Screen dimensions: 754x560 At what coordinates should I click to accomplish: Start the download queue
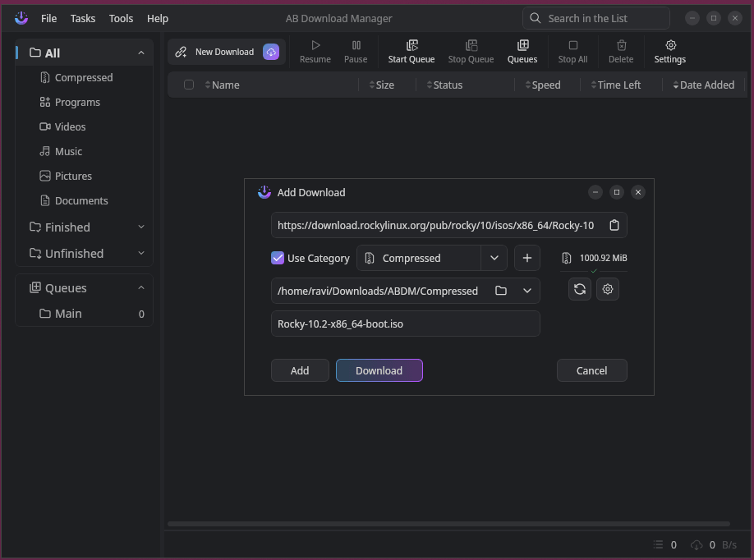pos(411,52)
